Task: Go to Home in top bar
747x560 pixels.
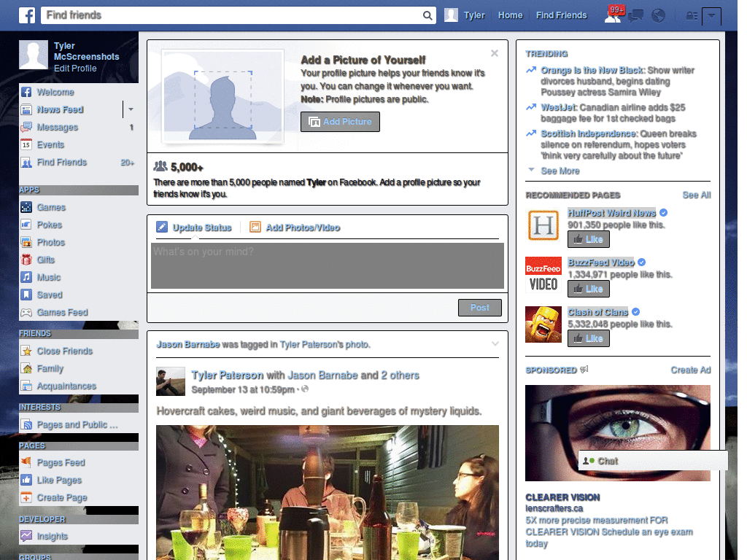Action: [510, 15]
